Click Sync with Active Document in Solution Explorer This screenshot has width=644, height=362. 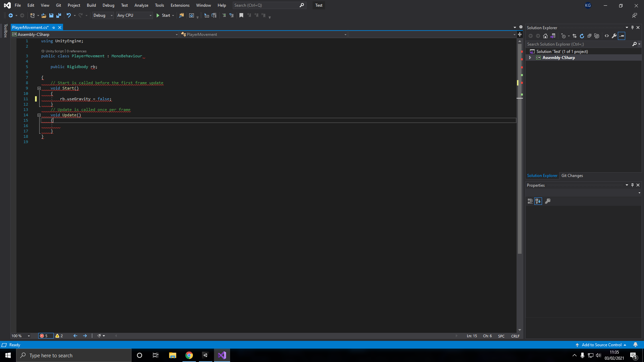(x=575, y=36)
